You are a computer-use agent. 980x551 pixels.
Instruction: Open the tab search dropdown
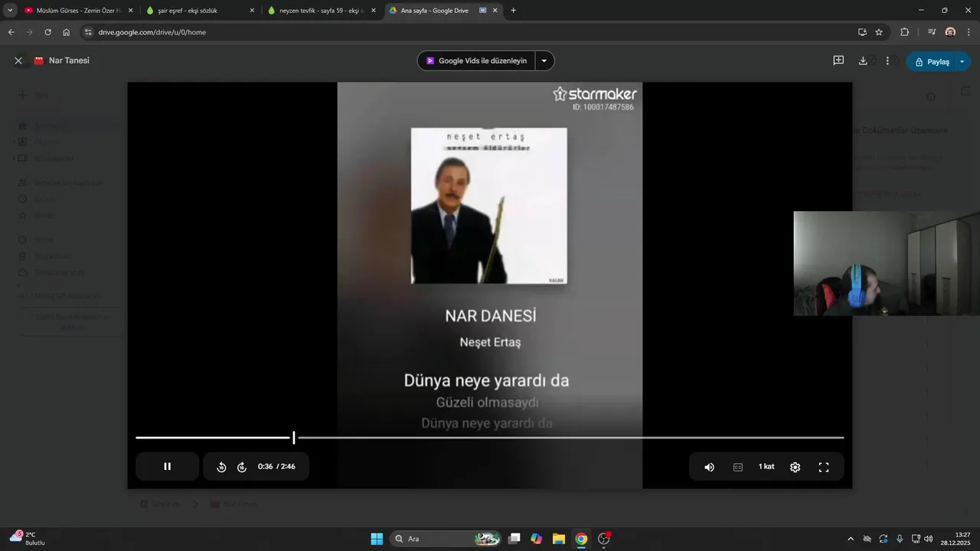(x=10, y=11)
